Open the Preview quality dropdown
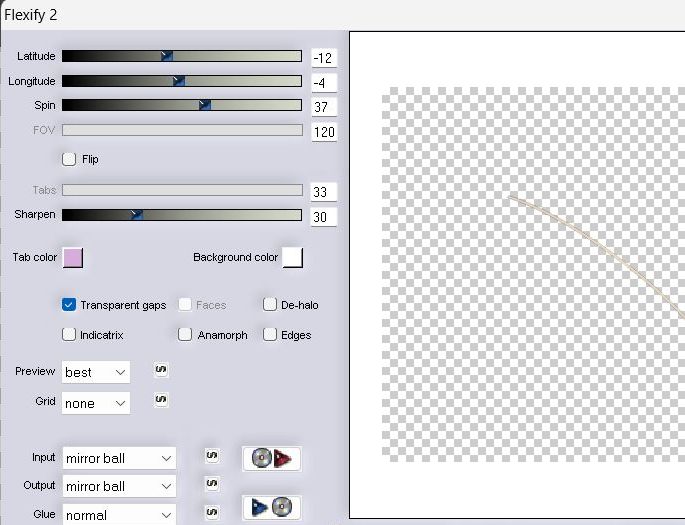Screen dimensions: 685x525 [x=96, y=372]
